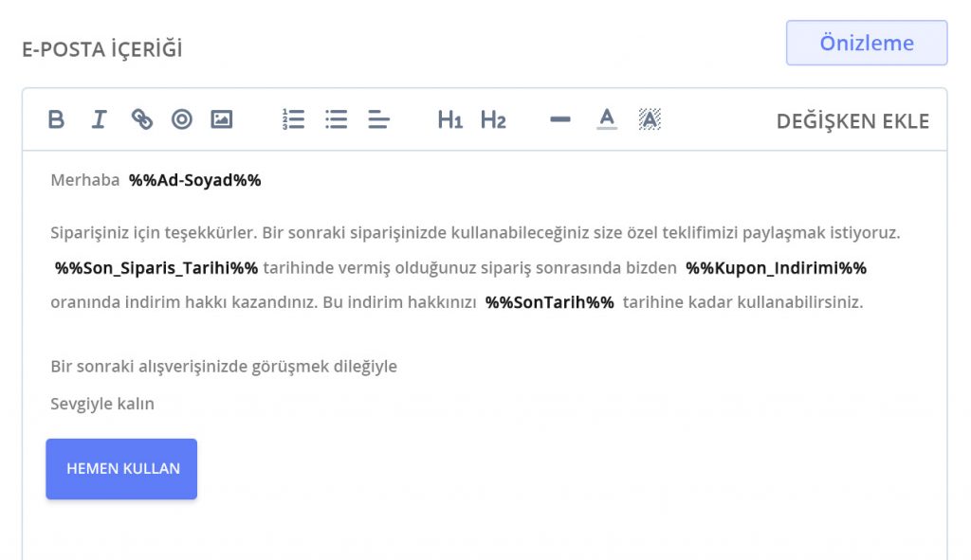The height and width of the screenshot is (560, 971).
Task: Click the Önizleme preview button
Action: coord(866,44)
